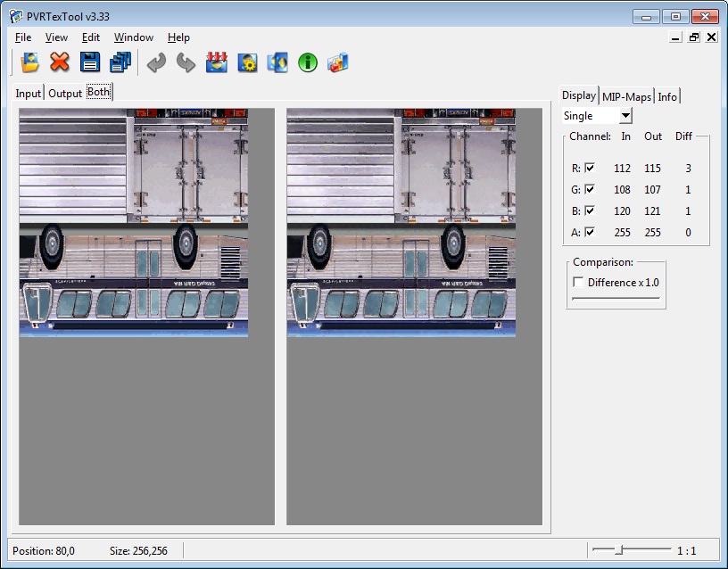Screen dimensions: 728x569
Task: Open preferences via the gear-picture icon
Action: pos(247,62)
